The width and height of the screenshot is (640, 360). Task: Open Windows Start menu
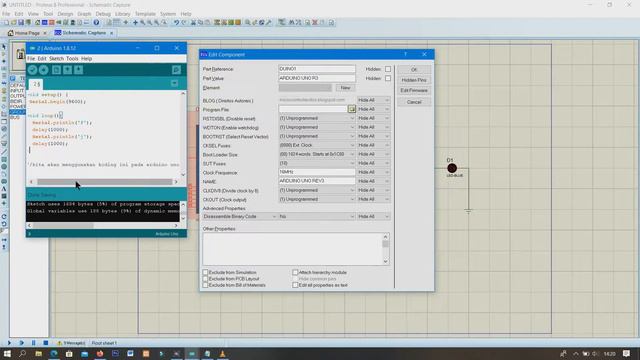[x=7, y=353]
